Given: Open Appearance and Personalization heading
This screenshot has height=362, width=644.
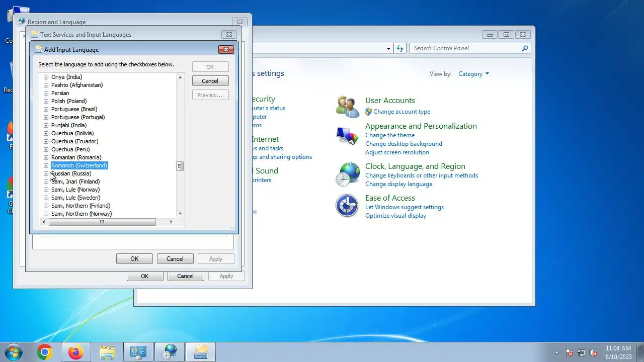Looking at the screenshot, I should [x=421, y=126].
